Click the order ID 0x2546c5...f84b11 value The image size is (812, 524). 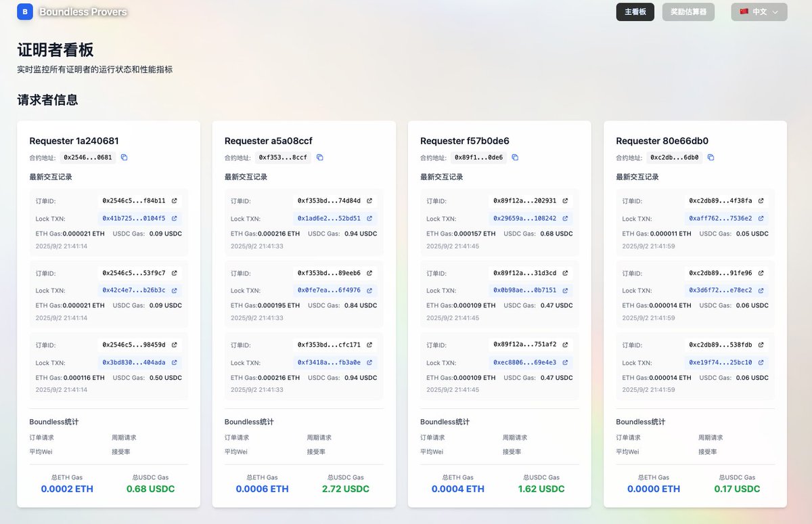click(x=134, y=201)
